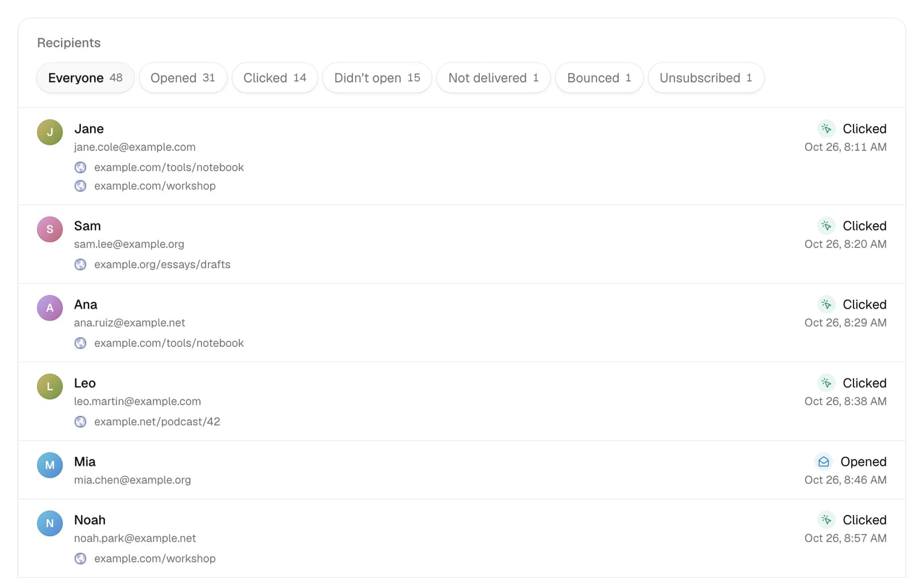Click the Clicked status icon in Leo's row
The width and height of the screenshot is (924, 578).
[826, 383]
